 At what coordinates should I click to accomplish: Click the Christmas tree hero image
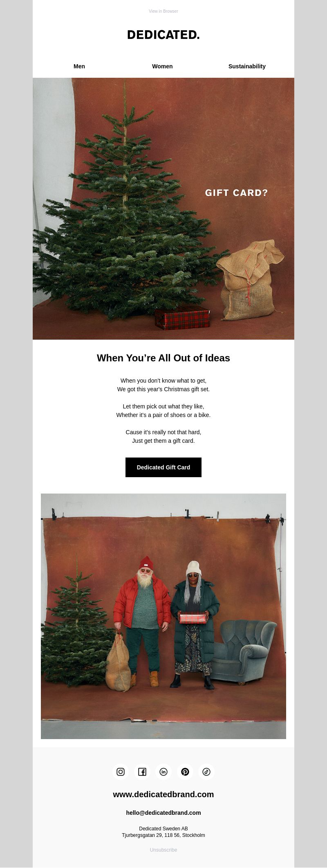coord(163,209)
